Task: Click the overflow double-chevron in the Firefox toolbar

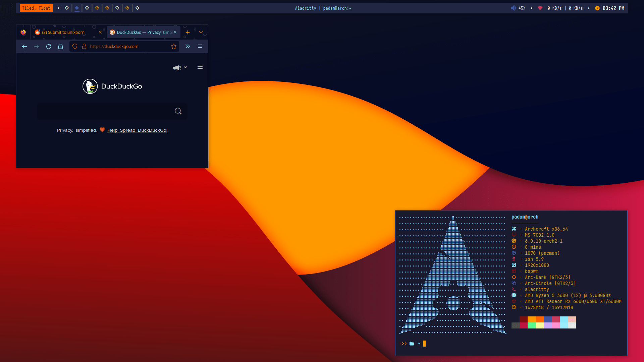Action: (x=187, y=46)
